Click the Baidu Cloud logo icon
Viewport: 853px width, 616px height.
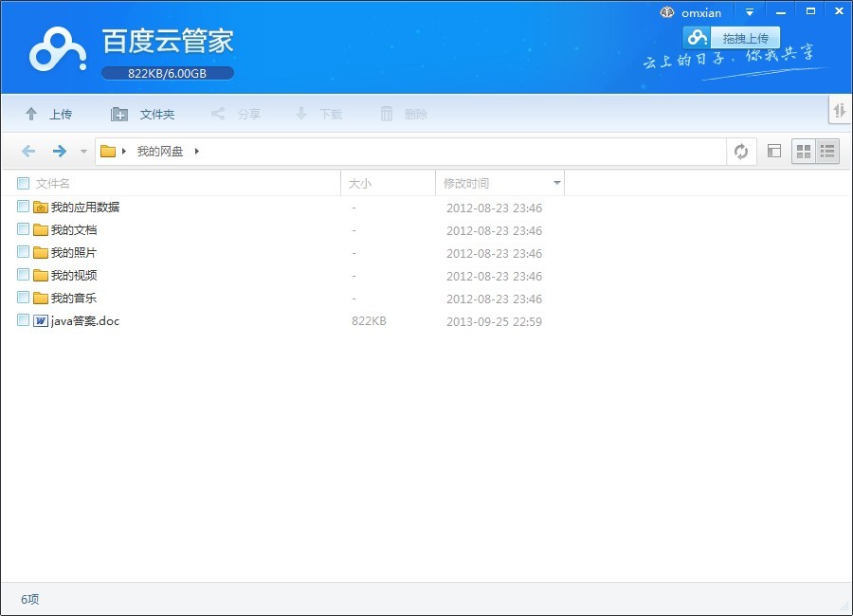click(58, 50)
